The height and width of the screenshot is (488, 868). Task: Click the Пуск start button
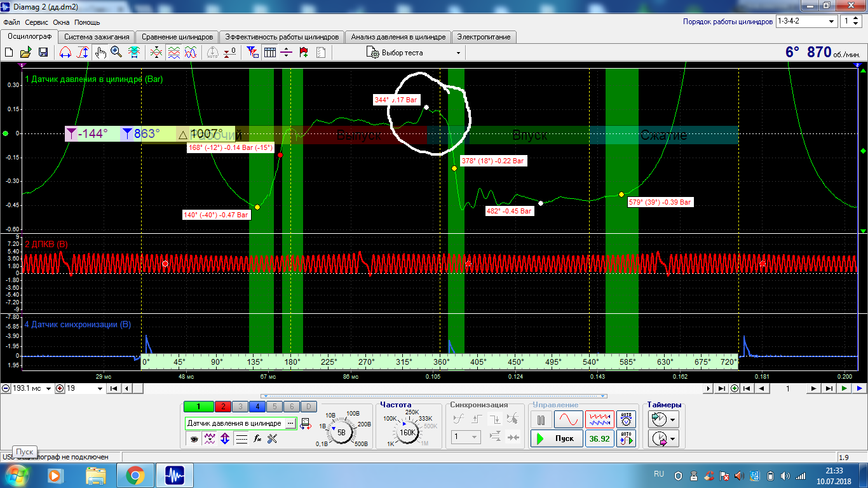[x=557, y=438]
